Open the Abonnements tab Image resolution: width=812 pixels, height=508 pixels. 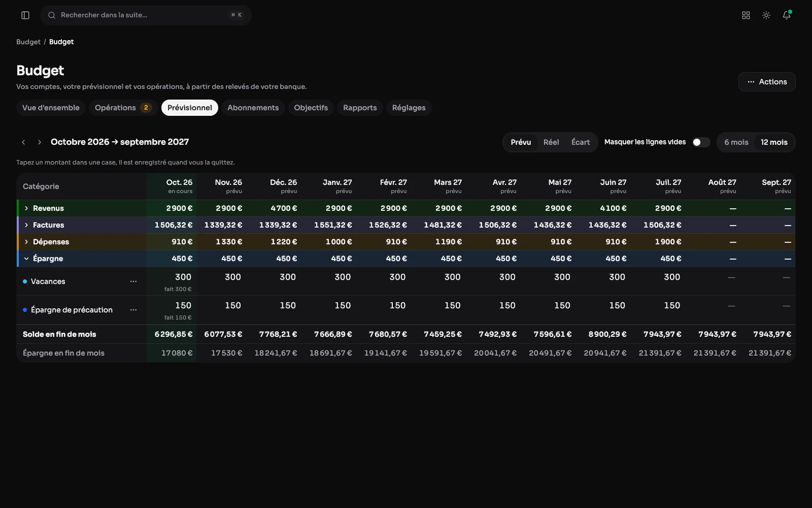pos(253,108)
